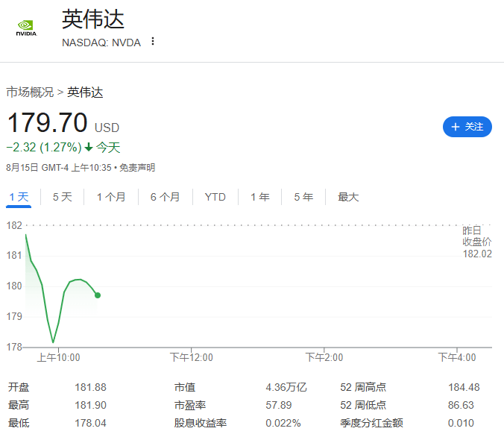Switch to the 5 年 chart tab
Image resolution: width=504 pixels, height=443 pixels.
(303, 197)
